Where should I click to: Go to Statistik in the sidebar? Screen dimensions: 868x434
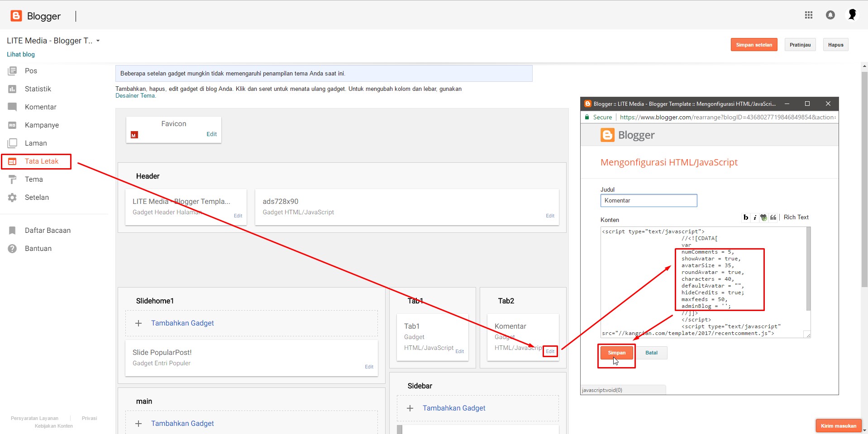[x=38, y=89]
